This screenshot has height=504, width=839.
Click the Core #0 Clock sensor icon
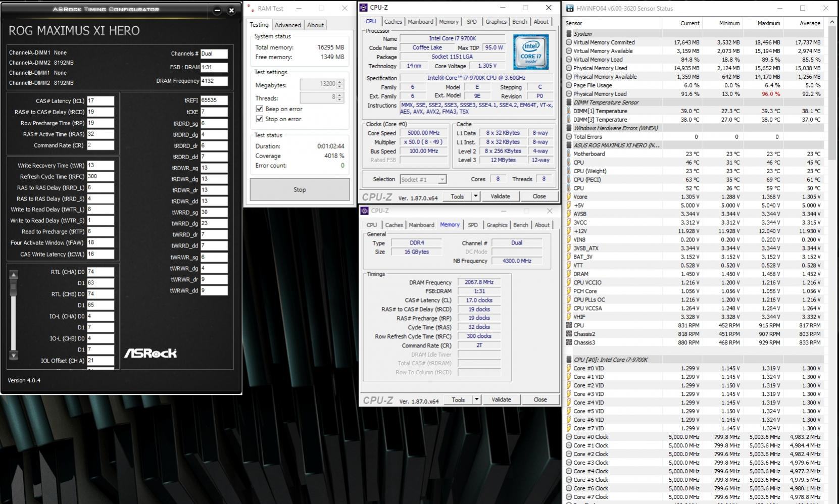pyautogui.click(x=569, y=437)
